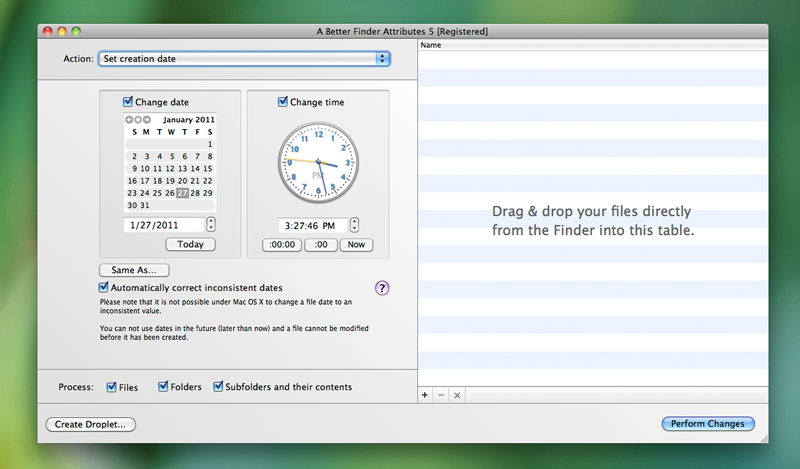Select day 29 in the calendar

(x=208, y=193)
